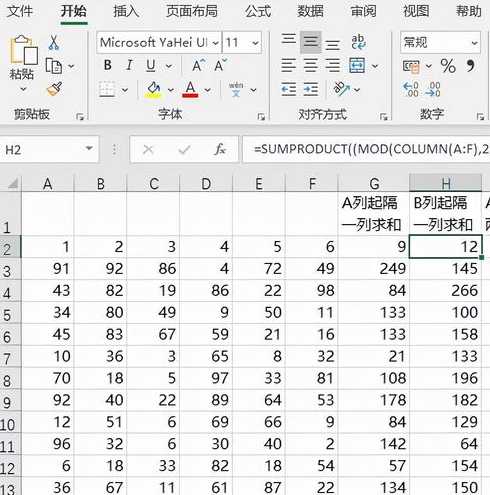Open the fill color dropdown arrow
The image size is (490, 495).
(171, 90)
